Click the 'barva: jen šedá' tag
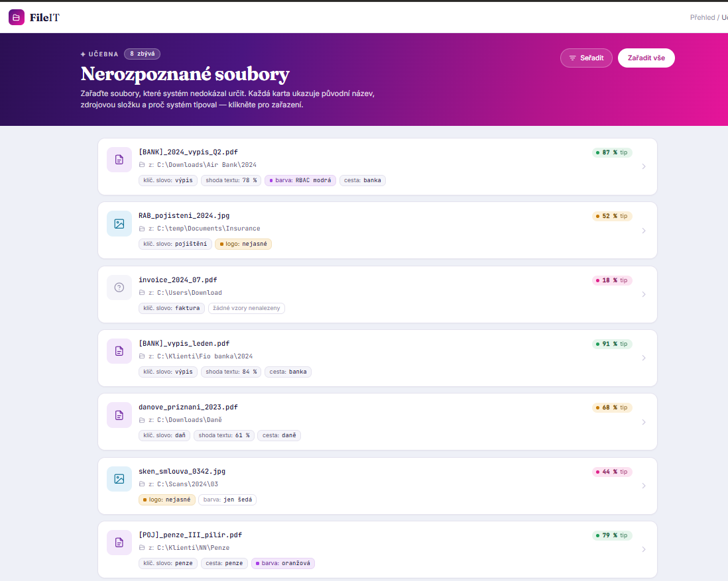Image resolution: width=728 pixels, height=581 pixels. tap(227, 500)
